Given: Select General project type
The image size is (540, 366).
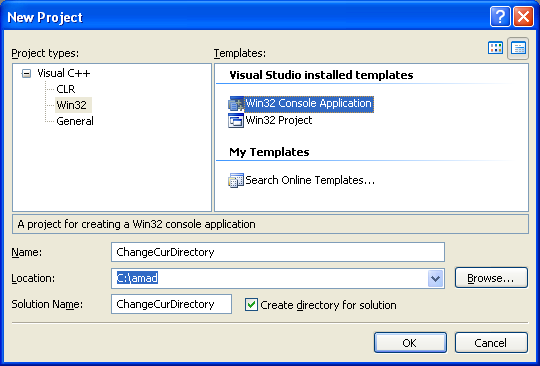Looking at the screenshot, I should [x=75, y=121].
